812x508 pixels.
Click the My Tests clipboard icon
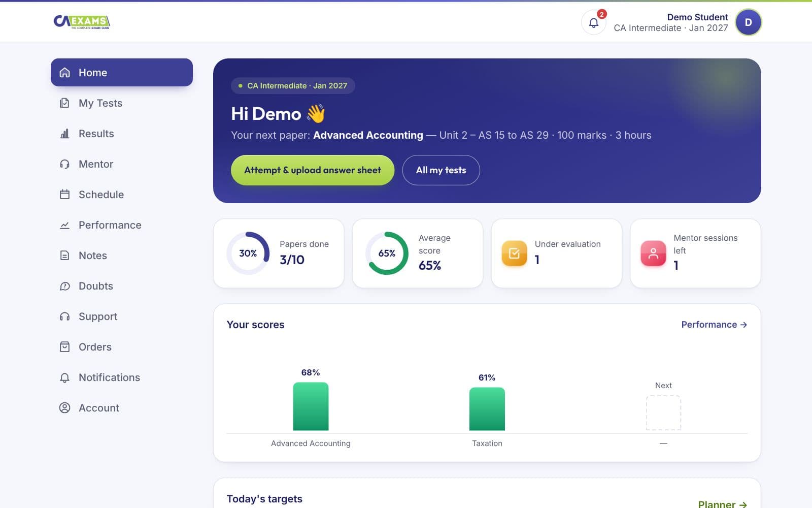64,103
